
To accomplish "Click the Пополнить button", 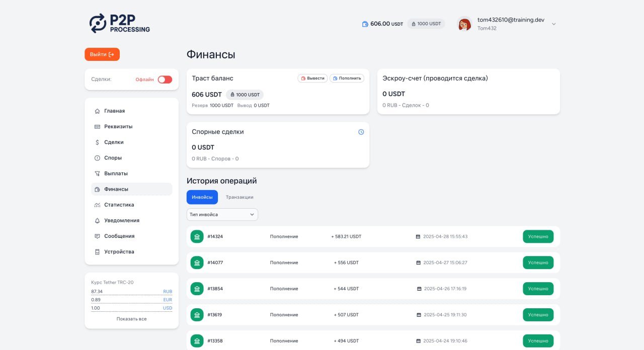I will click(347, 78).
